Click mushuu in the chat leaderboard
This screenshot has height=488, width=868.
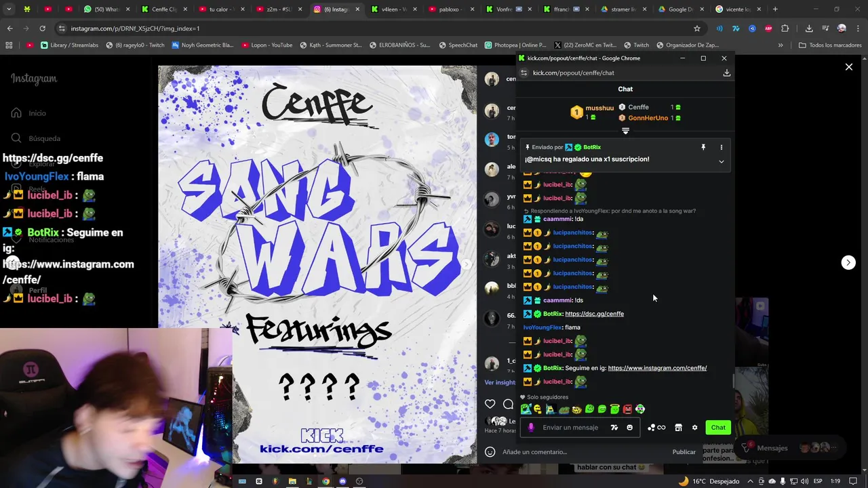[599, 108]
